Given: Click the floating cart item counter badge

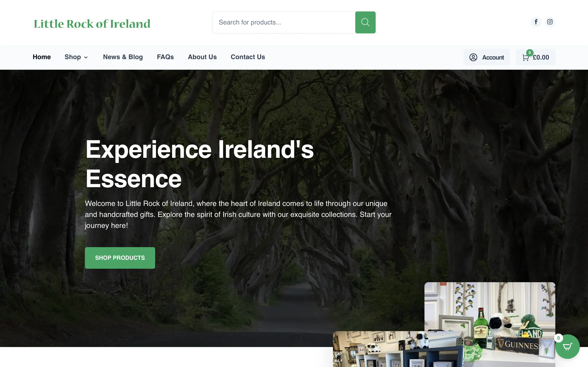Looking at the screenshot, I should pos(558,338).
